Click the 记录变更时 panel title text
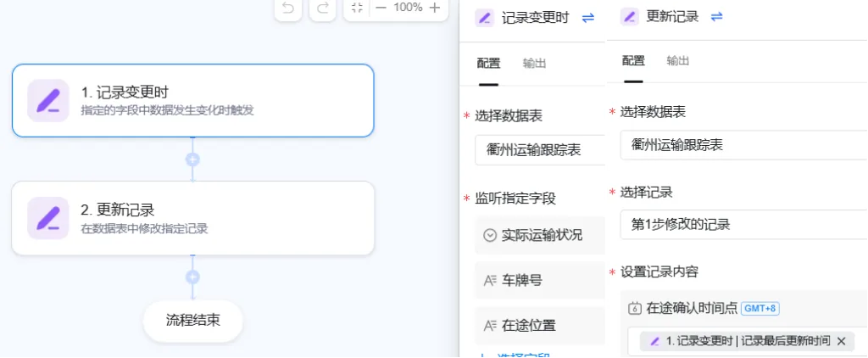 tap(536, 18)
